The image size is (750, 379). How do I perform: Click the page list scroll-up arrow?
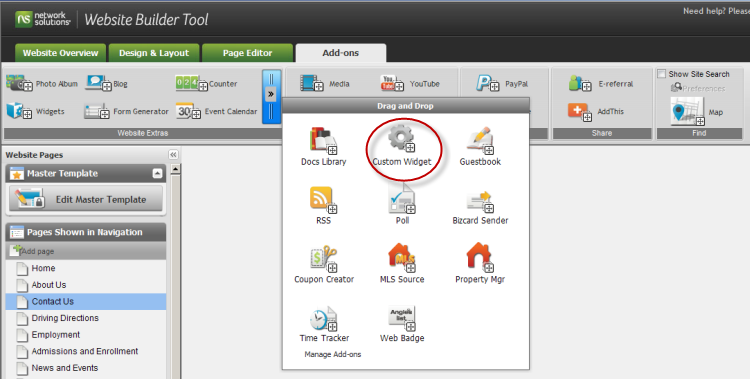coord(176,169)
